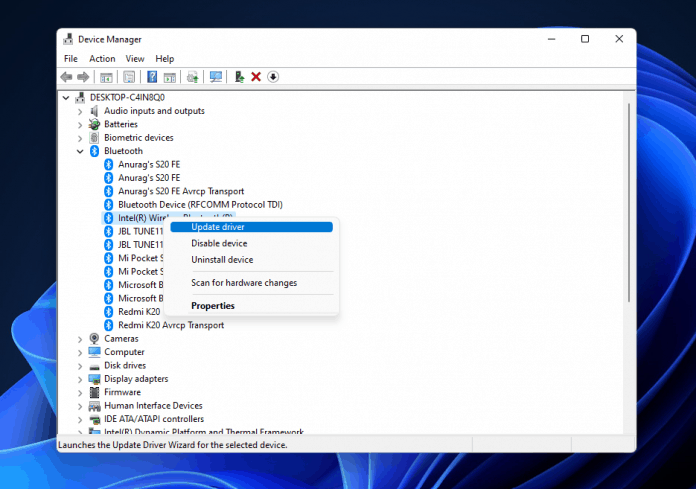Click the update device driver toolbar icon
This screenshot has height=489, width=696.
pos(239,77)
